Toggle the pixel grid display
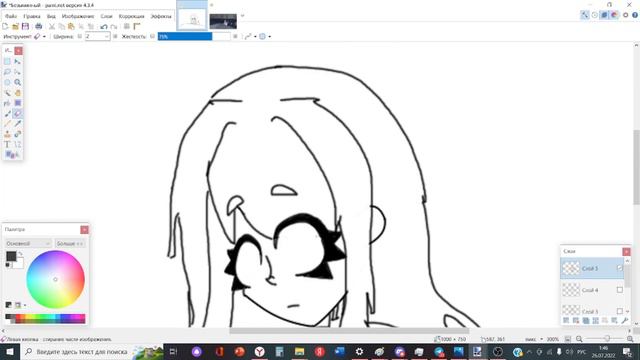Image resolution: width=640 pixels, height=360 pixels. pos(127,26)
